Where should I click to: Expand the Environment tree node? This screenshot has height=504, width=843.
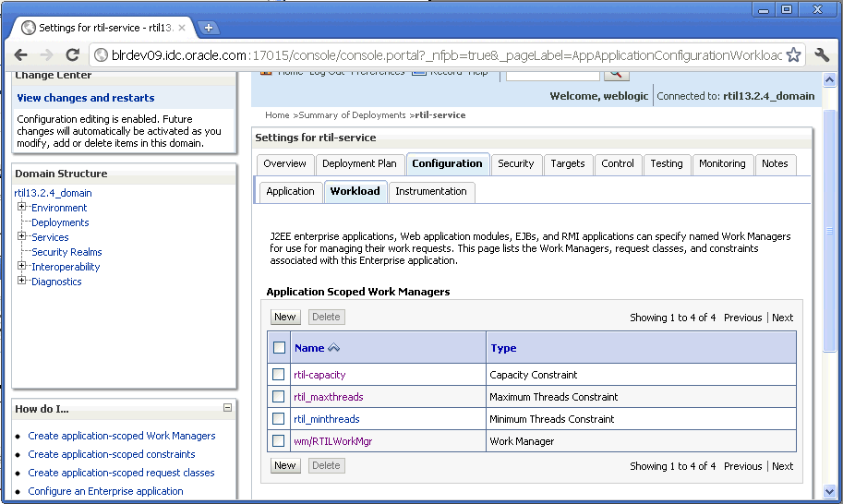pos(21,207)
